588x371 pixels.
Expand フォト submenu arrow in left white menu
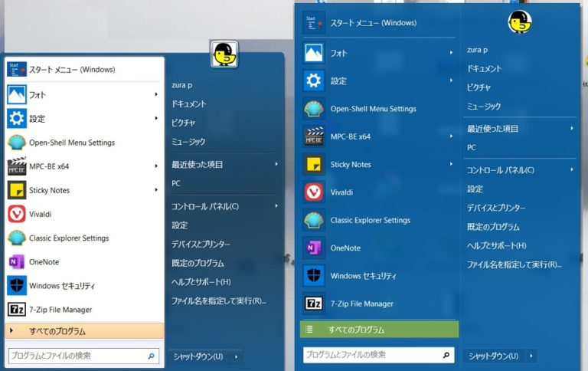156,94
